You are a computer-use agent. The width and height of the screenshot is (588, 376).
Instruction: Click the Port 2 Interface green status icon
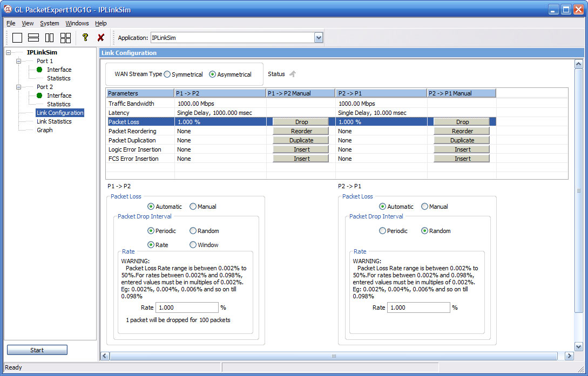[39, 95]
